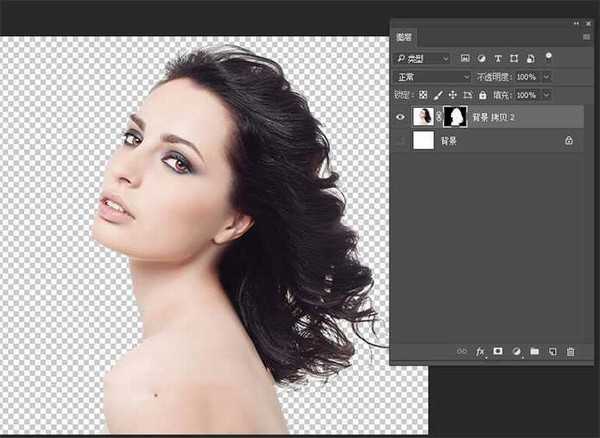Screen dimensions: 600x438
Task: Delete layer using trash icon
Action: point(571,352)
